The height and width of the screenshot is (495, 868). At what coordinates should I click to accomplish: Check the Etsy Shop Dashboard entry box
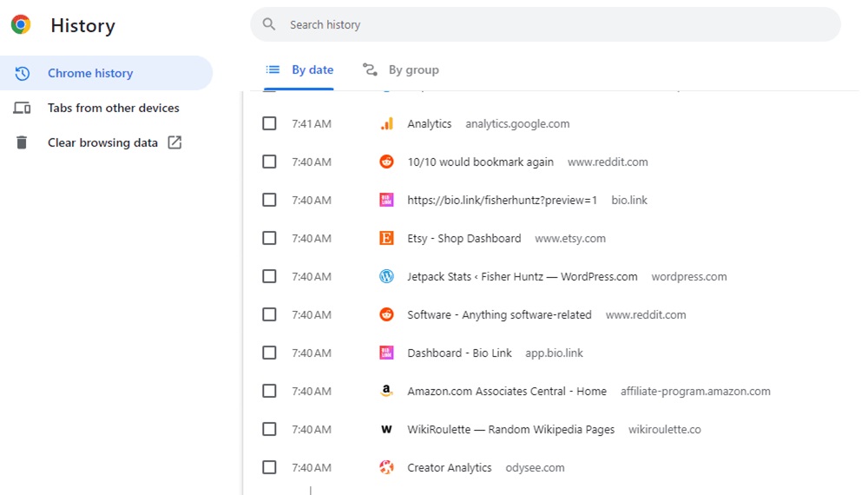[269, 238]
